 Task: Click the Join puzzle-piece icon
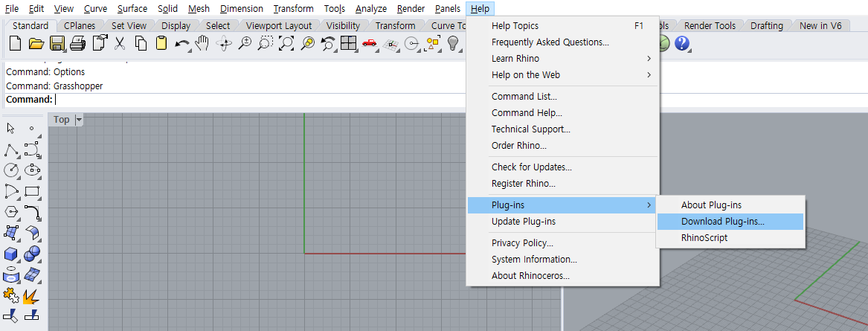pyautogui.click(x=11, y=295)
